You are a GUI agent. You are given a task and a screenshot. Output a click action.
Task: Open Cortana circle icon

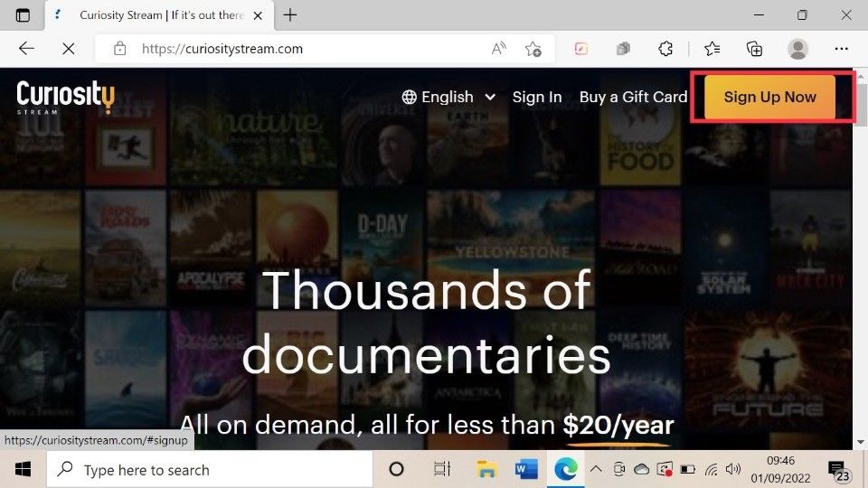[x=396, y=470]
